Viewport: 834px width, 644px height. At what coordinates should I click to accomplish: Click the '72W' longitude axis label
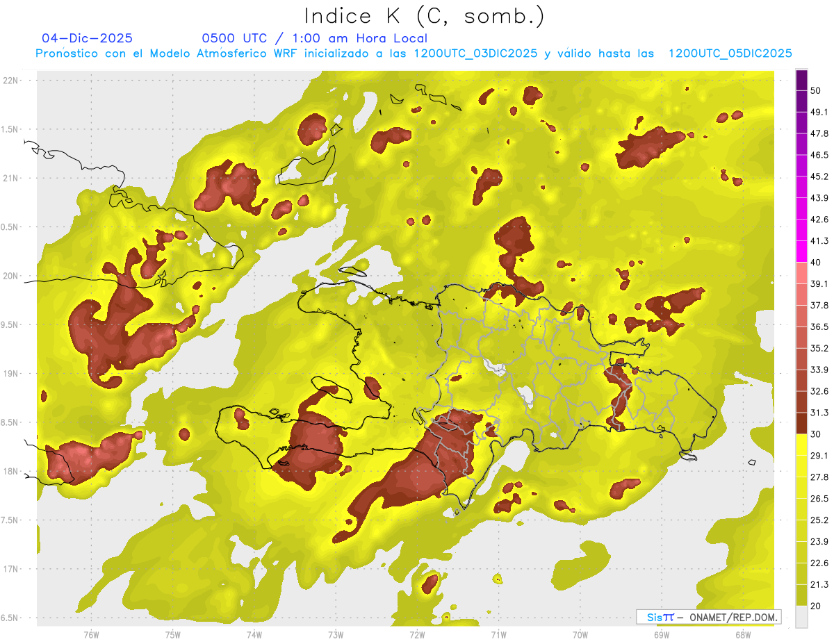pos(417,635)
